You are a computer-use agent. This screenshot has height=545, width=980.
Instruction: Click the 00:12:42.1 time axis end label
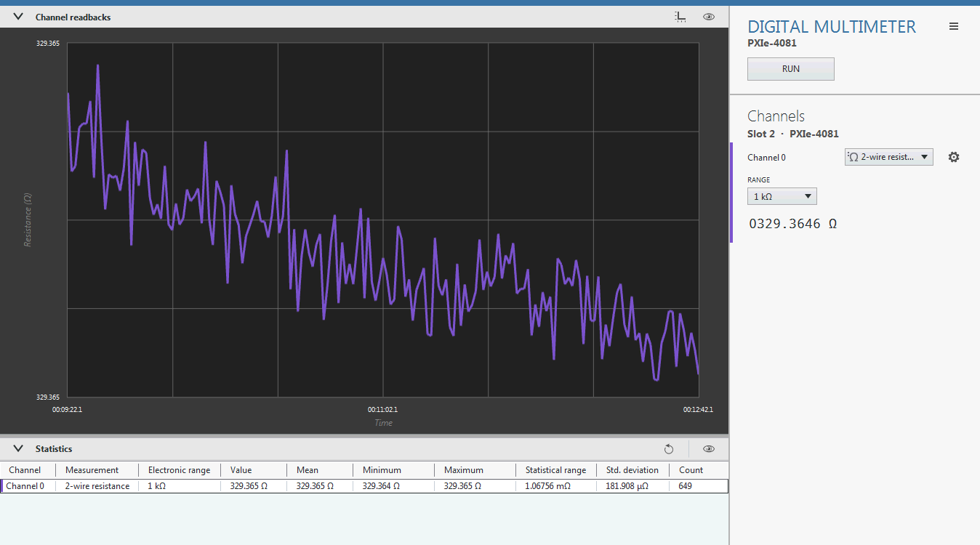[x=698, y=409]
